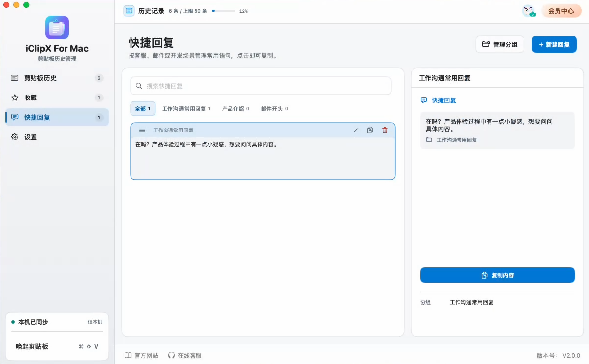589x364 pixels.
Task: Select the 快捷回复 sidebar item
Action: click(57, 117)
